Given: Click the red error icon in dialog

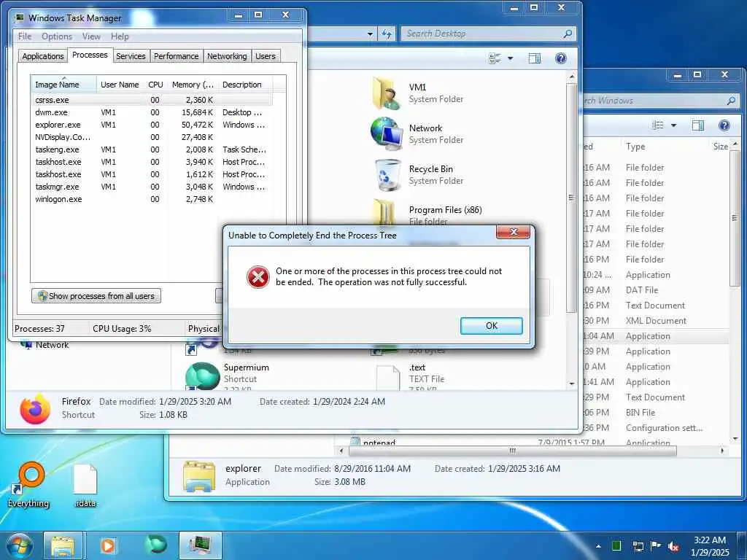Looking at the screenshot, I should (258, 277).
